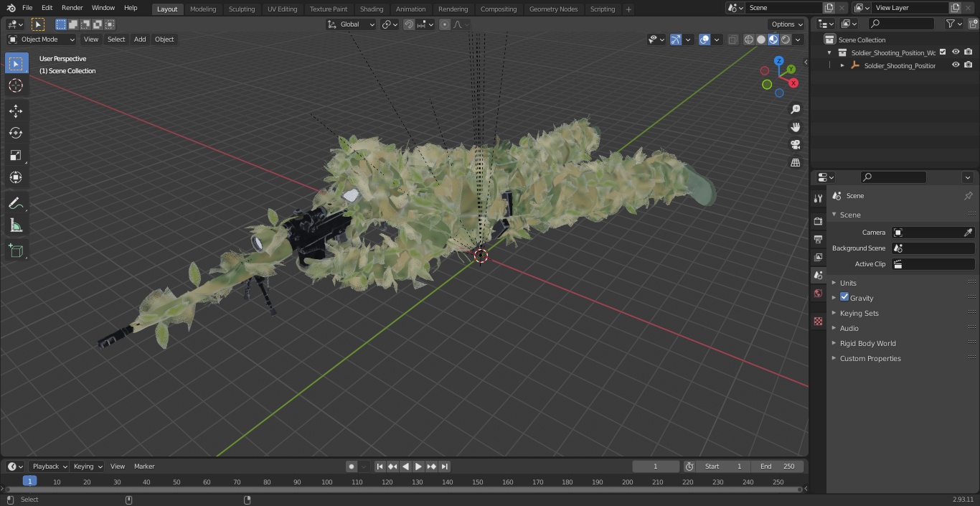Play the animation forward
Viewport: 980px width, 506px height.
tap(418, 467)
